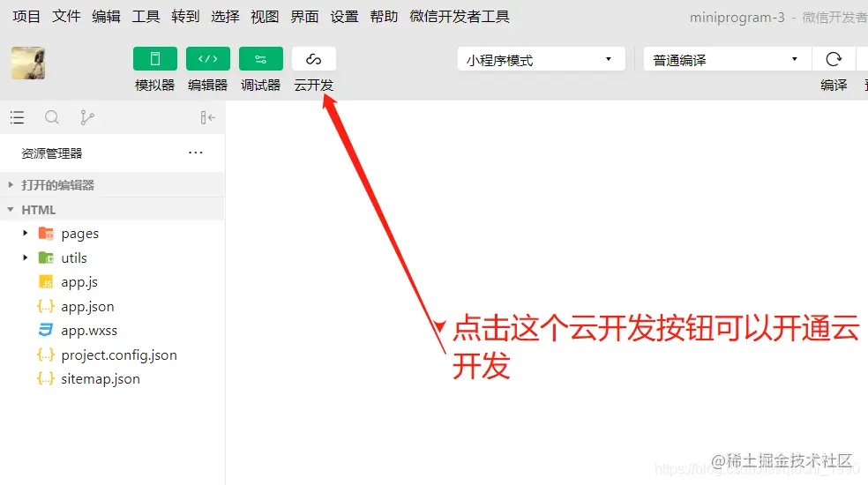Viewport: 868px width, 485px height.
Task: Open the 工具 menu
Action: pos(146,17)
